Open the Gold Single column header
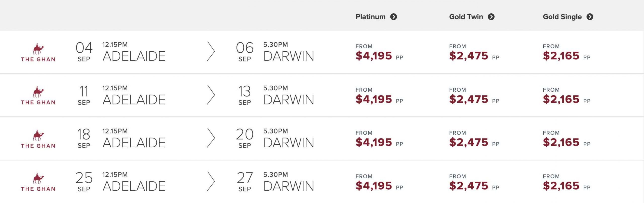The height and width of the screenshot is (203, 644). click(562, 17)
